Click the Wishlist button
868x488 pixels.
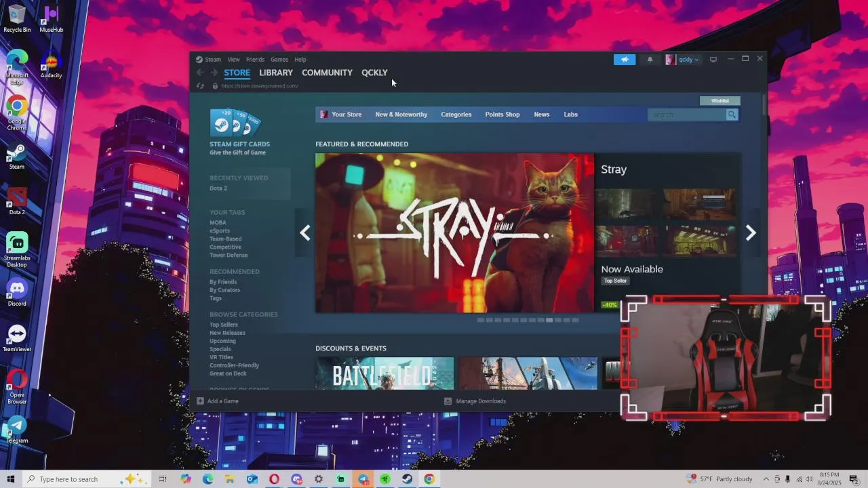click(x=720, y=101)
